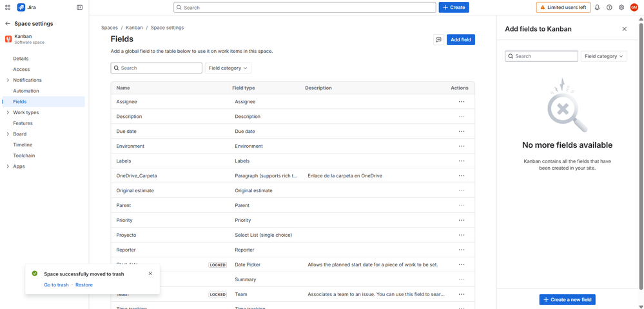Image resolution: width=644 pixels, height=309 pixels.
Task: Follow the Go to trash link
Action: click(x=56, y=284)
